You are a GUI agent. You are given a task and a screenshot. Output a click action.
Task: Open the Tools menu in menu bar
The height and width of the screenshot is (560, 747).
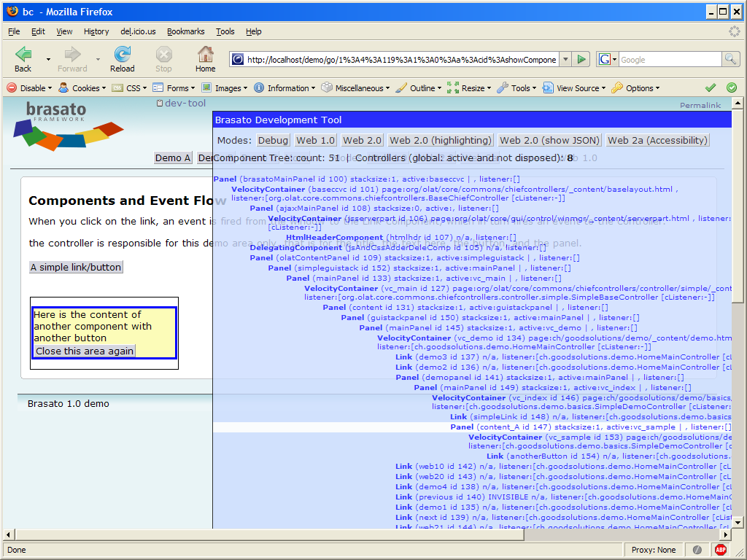[x=225, y=31]
